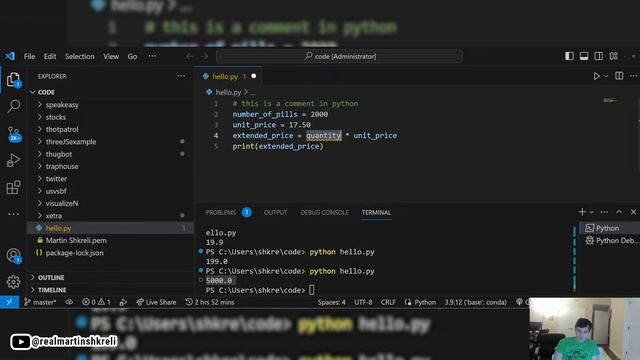Go back with the navigation arrow
640x360 pixels.
(189, 56)
